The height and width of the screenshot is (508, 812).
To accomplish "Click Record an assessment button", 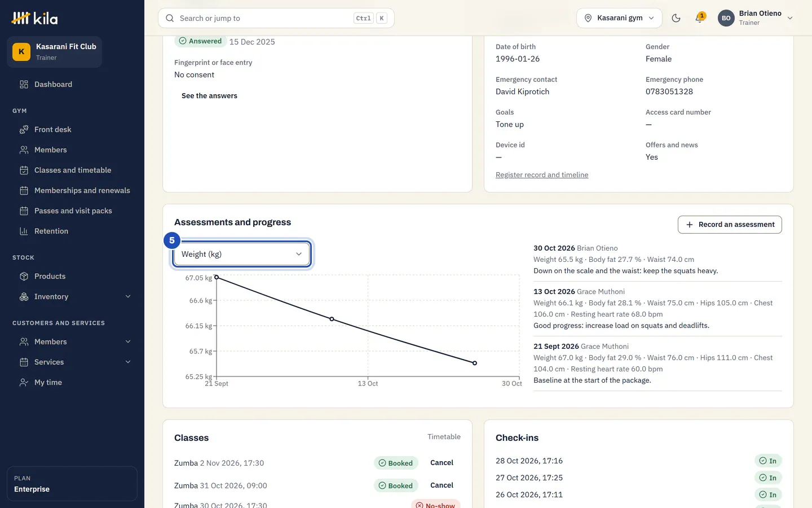I will coord(730,225).
